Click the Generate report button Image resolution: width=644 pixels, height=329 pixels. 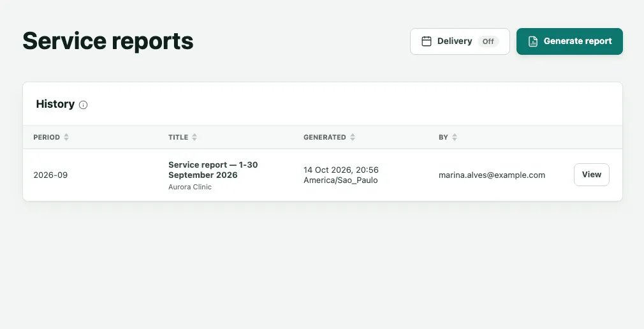tap(569, 41)
